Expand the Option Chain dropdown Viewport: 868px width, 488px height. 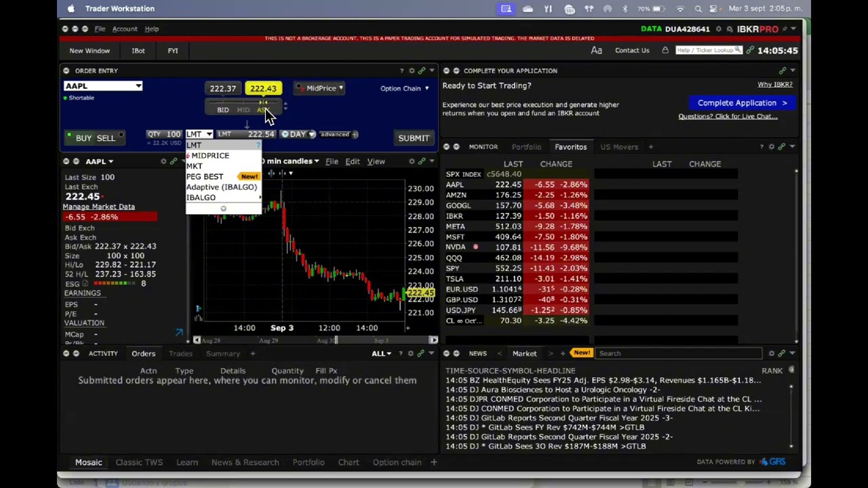click(404, 88)
